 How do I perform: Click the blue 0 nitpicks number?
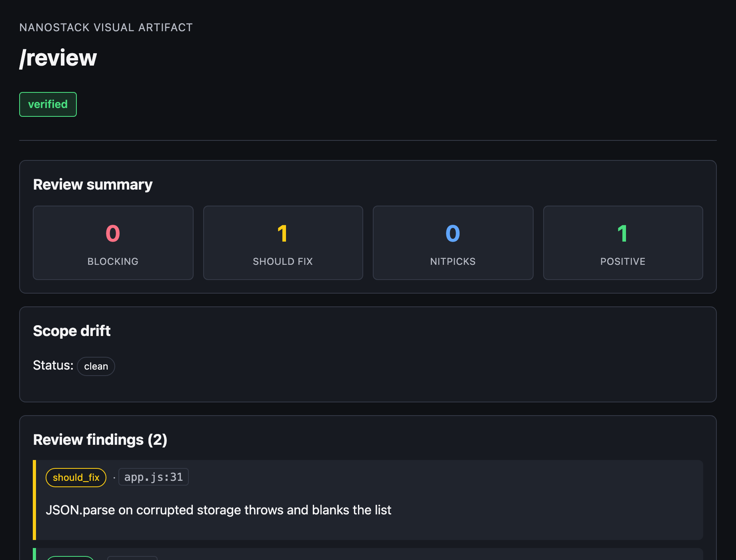click(x=453, y=234)
